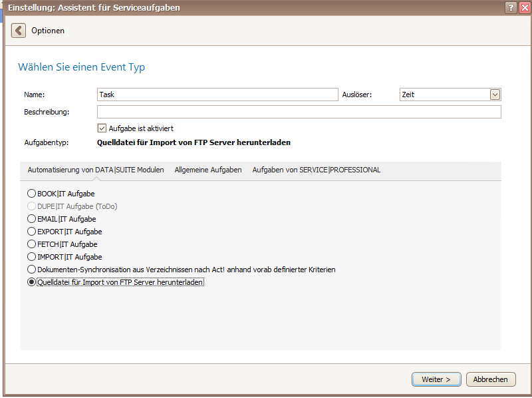The image size is (532, 398).
Task: Toggle the Aufgabe ist aktiviert checkbox
Action: tap(102, 128)
